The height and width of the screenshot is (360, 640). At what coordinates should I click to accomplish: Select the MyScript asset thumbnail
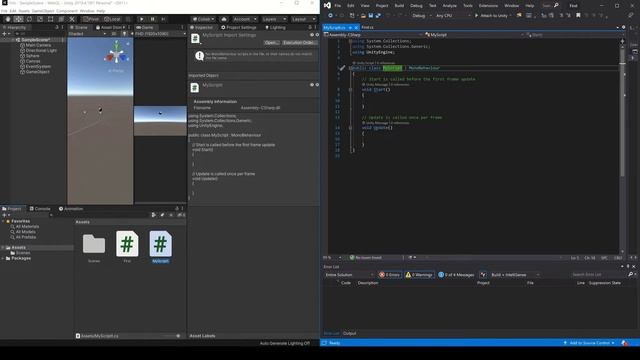tap(160, 244)
